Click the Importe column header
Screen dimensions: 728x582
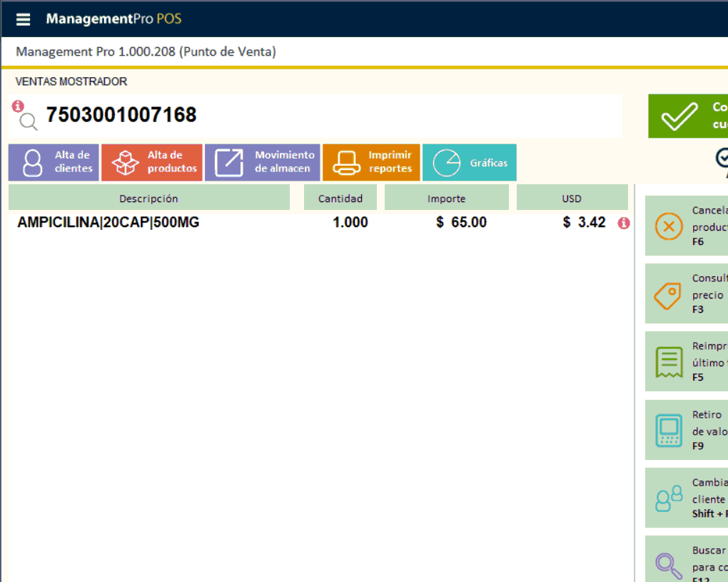(446, 199)
